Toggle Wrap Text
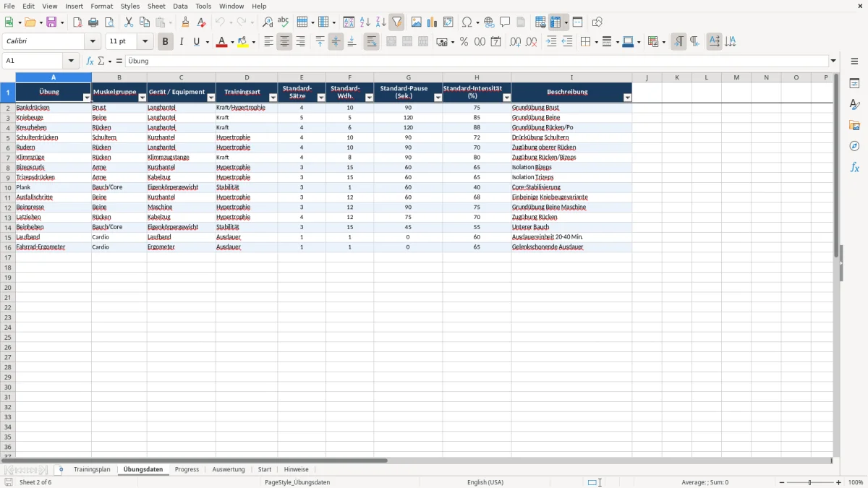This screenshot has width=868, height=488. click(x=371, y=42)
